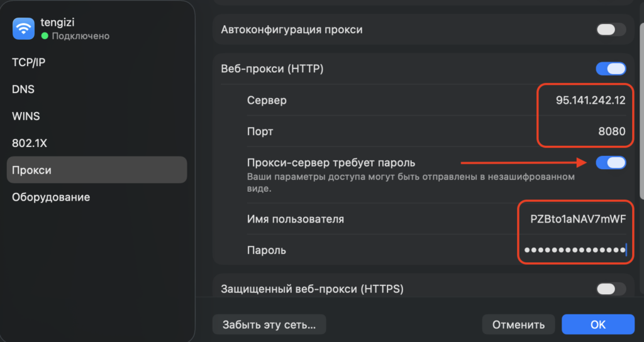Click the green connected status dot
Viewport: 644px width, 342px height.
point(45,36)
